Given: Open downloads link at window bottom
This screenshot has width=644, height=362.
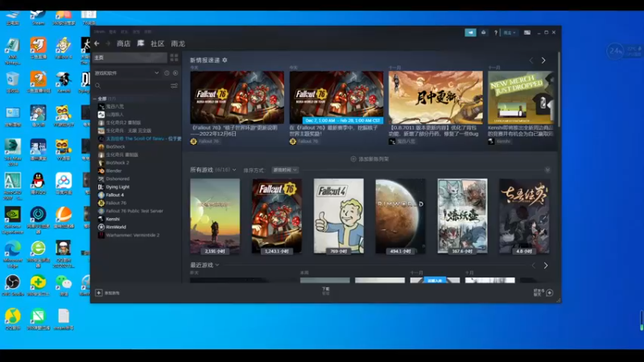Looking at the screenshot, I should pyautogui.click(x=326, y=290).
